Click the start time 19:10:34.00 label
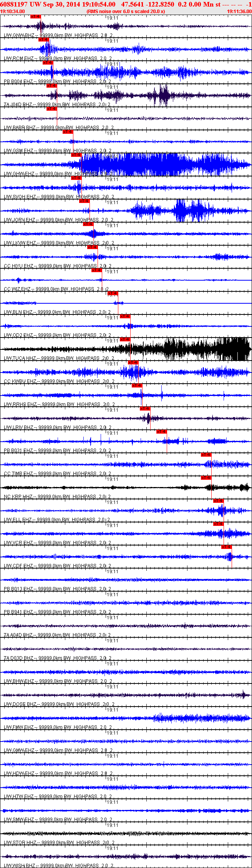 point(12,11)
